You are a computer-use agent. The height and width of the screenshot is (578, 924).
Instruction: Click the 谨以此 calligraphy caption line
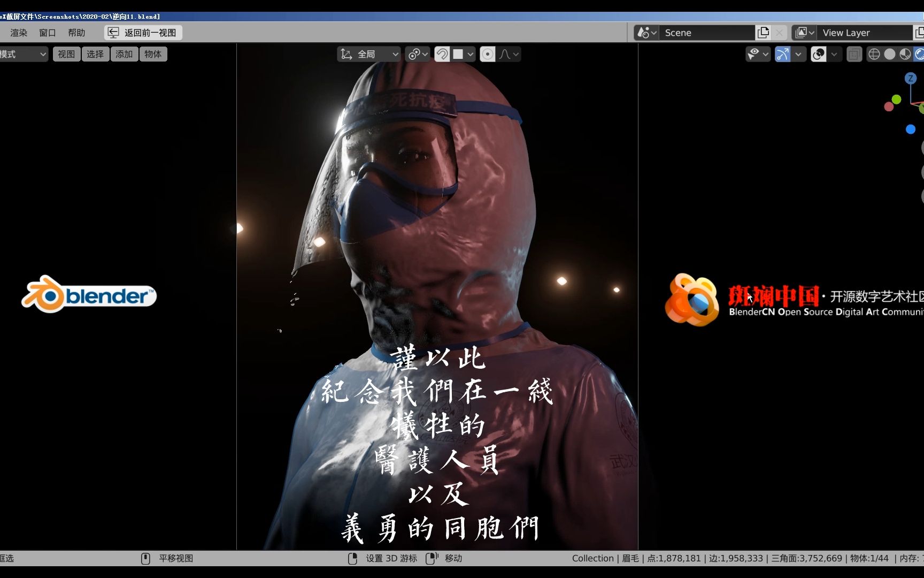click(x=438, y=358)
